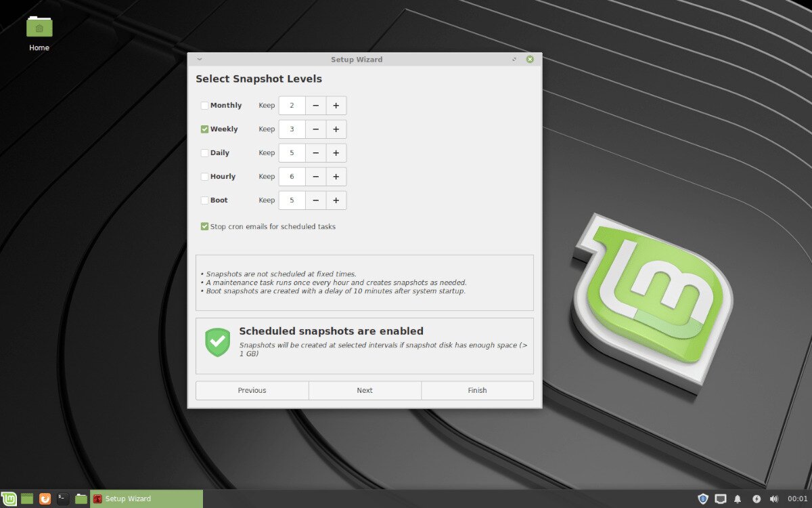Click the network icon in the system tray
Screen dimensions: 812x508
click(721, 499)
